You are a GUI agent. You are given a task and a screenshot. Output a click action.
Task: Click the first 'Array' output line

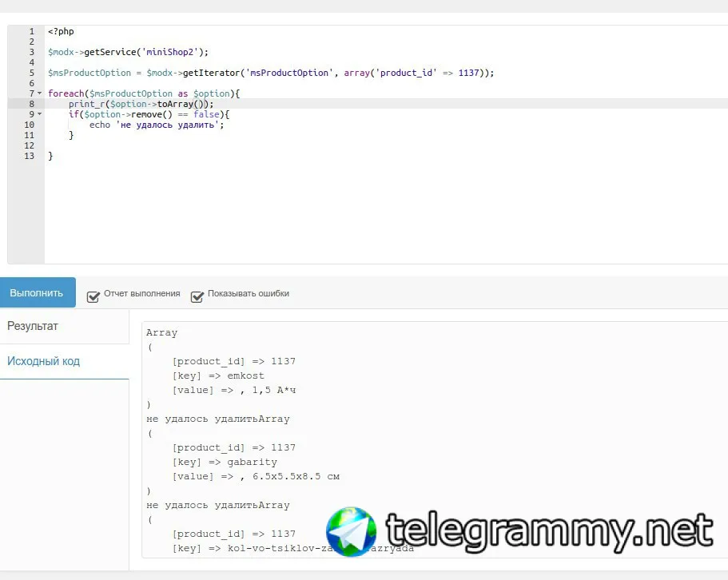pos(161,332)
